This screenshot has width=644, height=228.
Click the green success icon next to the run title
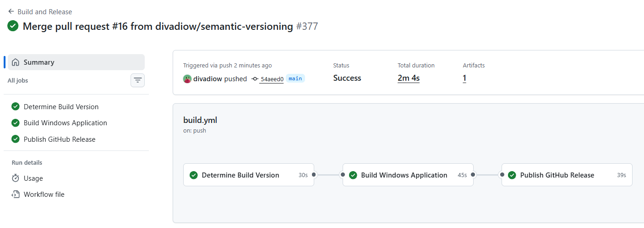coord(13,26)
